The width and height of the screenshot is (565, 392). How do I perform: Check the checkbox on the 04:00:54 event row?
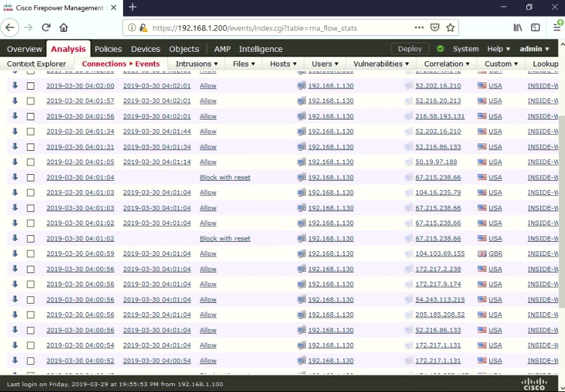point(31,345)
